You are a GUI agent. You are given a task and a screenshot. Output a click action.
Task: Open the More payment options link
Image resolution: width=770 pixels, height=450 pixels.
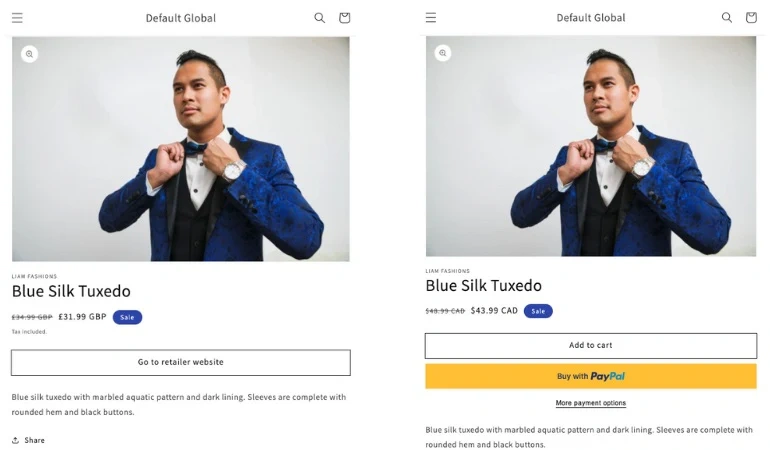tap(590, 403)
